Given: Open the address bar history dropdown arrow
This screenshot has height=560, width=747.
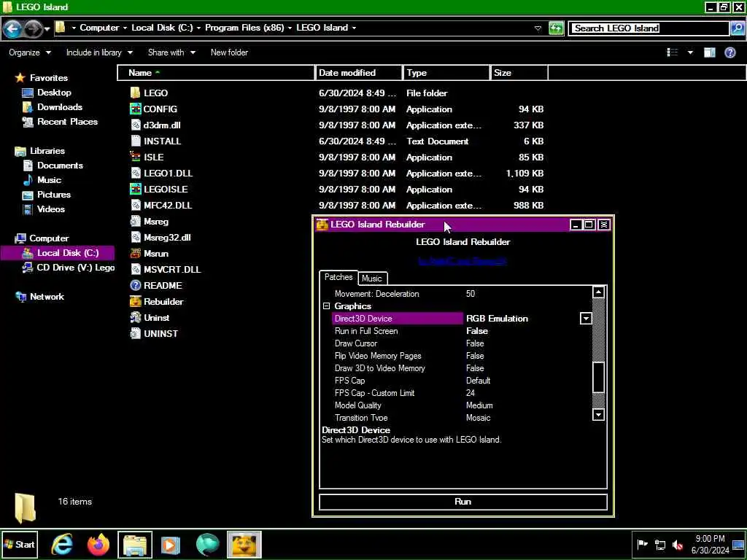Looking at the screenshot, I should [538, 28].
